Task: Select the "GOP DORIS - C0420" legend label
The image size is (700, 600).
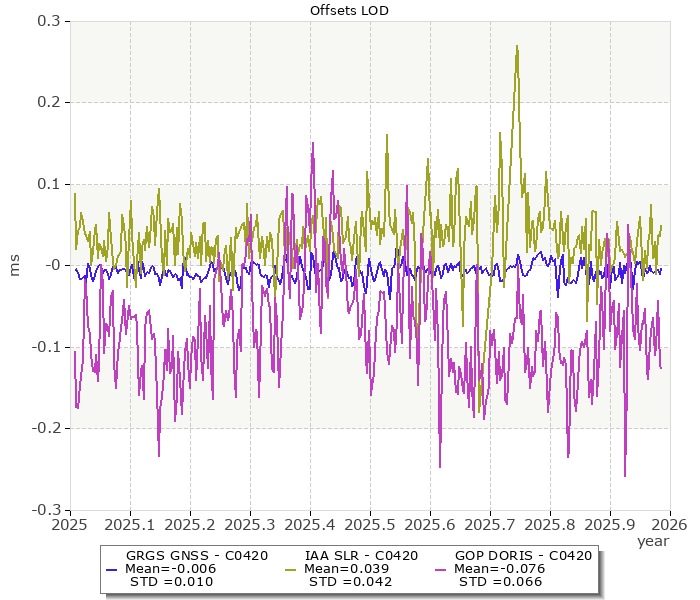Action: click(523, 556)
